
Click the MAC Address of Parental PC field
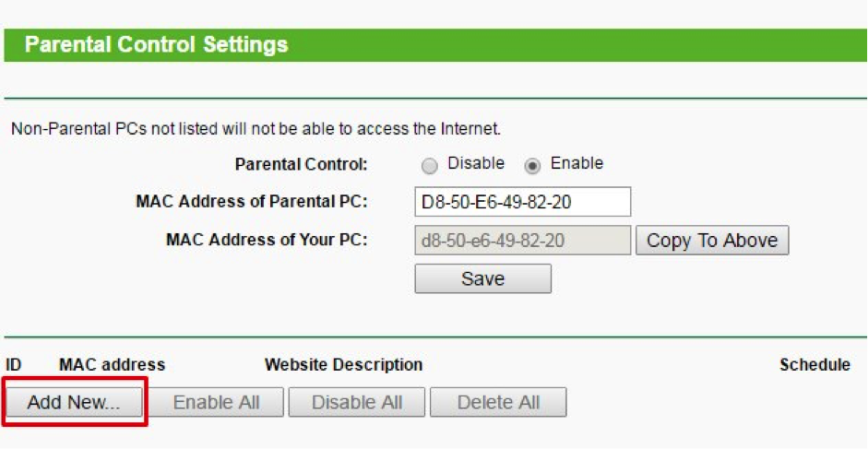[x=522, y=202]
